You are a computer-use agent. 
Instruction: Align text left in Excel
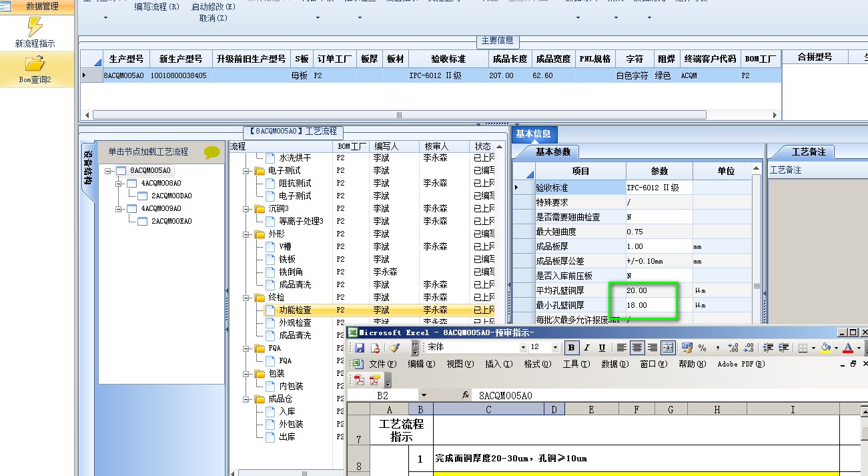(622, 348)
